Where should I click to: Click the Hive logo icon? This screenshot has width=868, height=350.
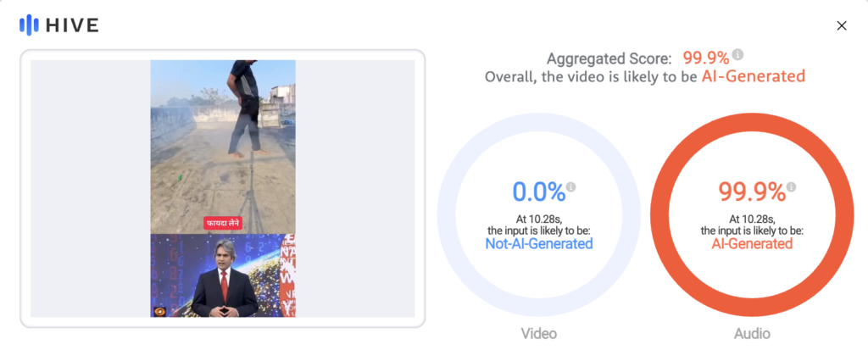[x=29, y=25]
